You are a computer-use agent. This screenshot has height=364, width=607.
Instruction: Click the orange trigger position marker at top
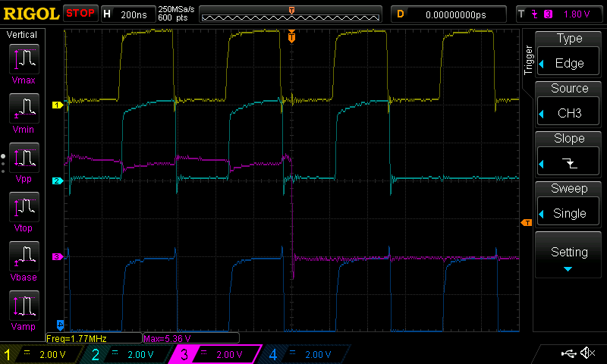tap(291, 36)
